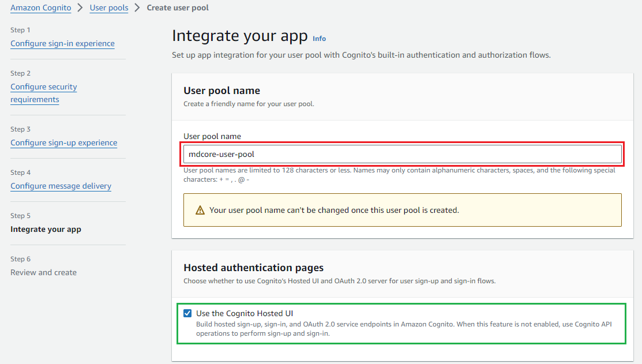
Task: Click the 'Create a friendly name' description
Action: [249, 104]
